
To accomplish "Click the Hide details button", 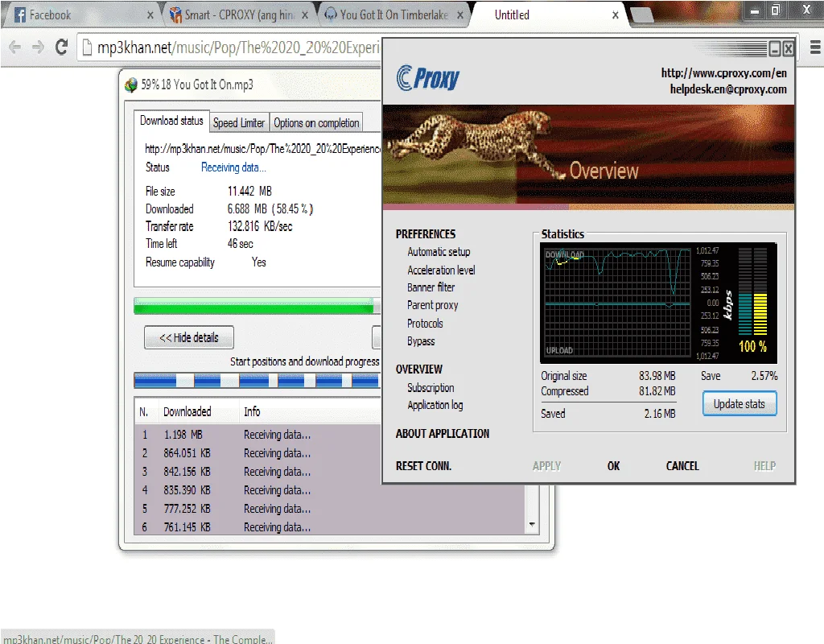I will [188, 337].
